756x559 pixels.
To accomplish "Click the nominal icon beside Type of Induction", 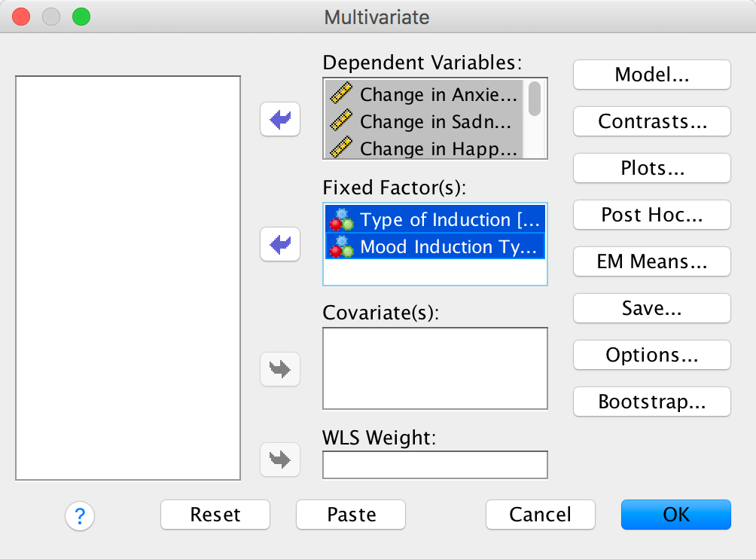I will coord(342,220).
